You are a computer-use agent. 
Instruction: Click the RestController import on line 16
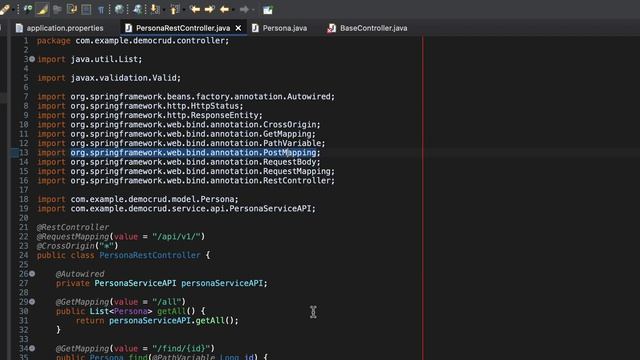click(186, 181)
